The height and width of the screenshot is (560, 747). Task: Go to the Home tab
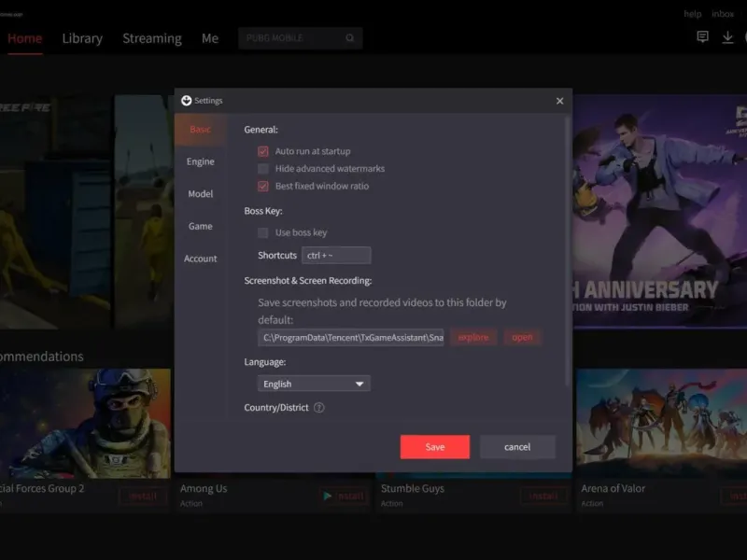point(25,38)
